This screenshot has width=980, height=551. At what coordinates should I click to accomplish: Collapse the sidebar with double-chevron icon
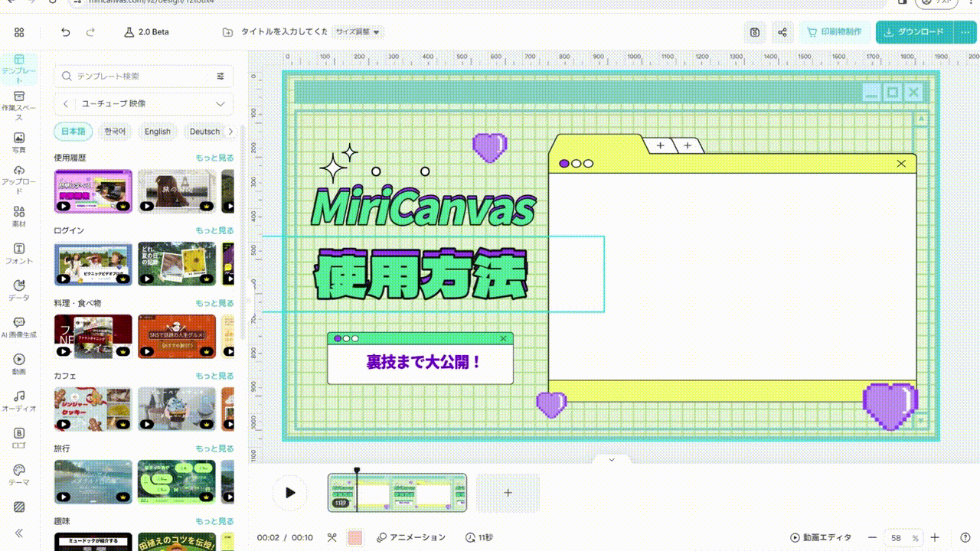(x=19, y=533)
